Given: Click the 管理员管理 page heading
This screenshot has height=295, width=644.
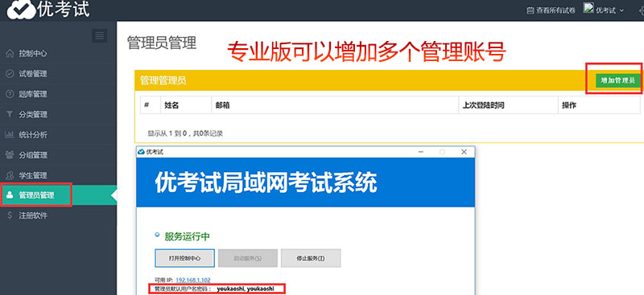Looking at the screenshot, I should (162, 43).
